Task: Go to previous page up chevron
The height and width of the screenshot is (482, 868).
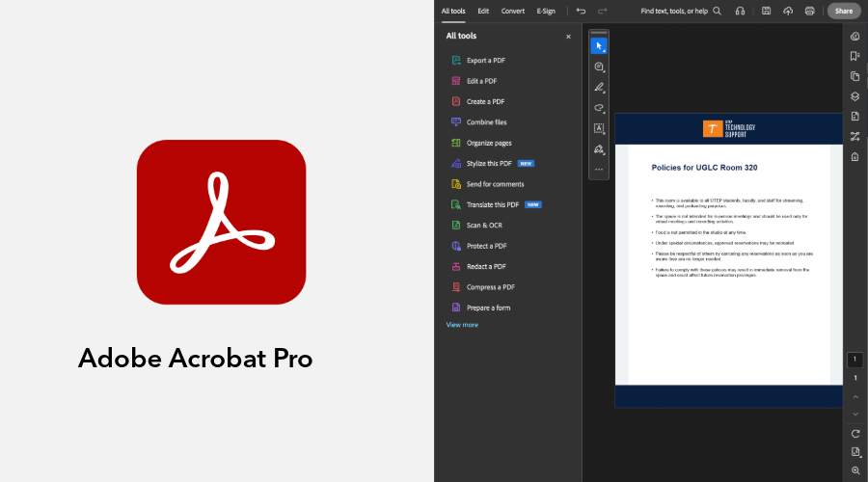Action: 855,397
